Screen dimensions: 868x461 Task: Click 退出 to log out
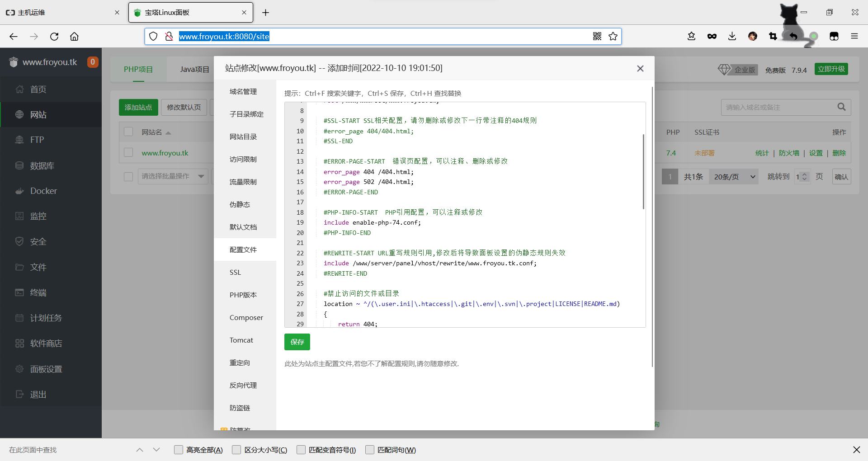51,395
